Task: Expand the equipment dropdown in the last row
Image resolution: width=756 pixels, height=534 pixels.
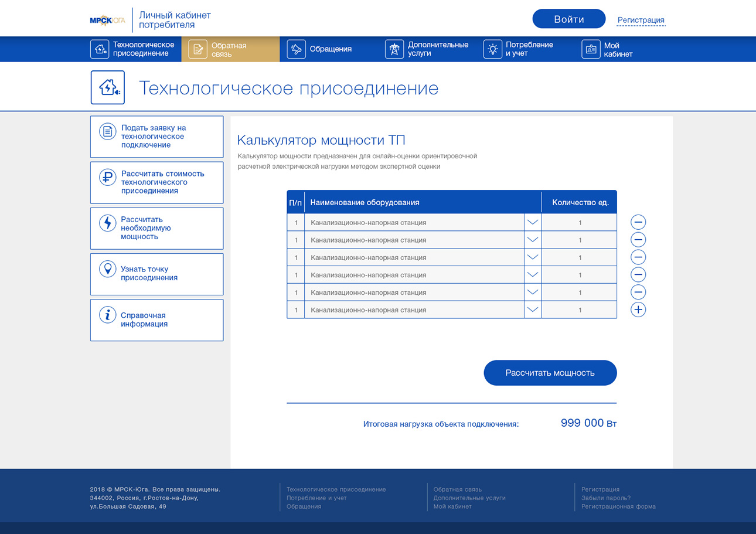Action: tap(532, 309)
